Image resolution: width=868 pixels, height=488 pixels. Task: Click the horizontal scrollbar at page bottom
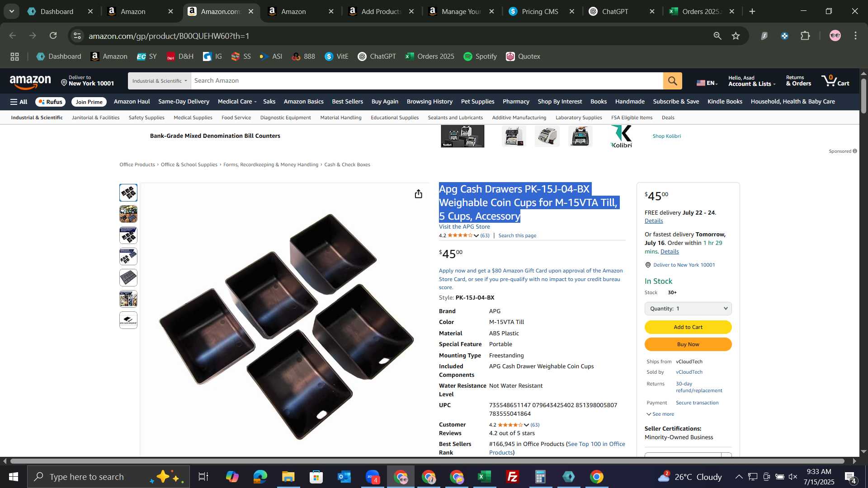(427, 461)
